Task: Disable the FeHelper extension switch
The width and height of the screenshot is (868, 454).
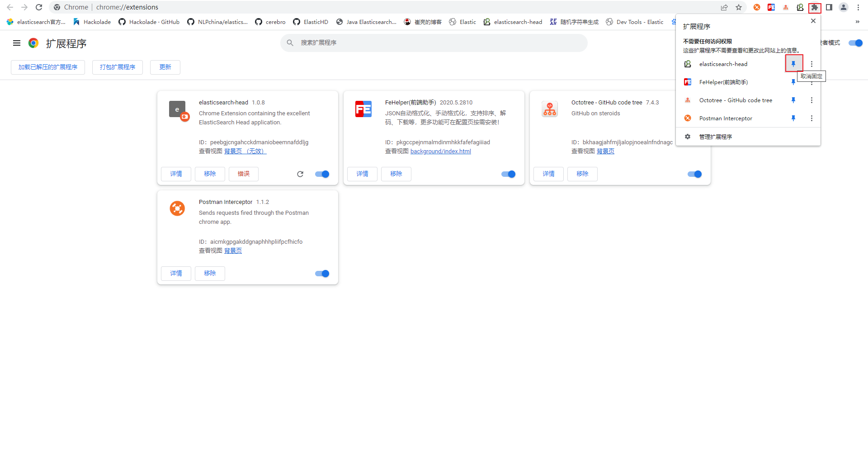Action: 508,174
